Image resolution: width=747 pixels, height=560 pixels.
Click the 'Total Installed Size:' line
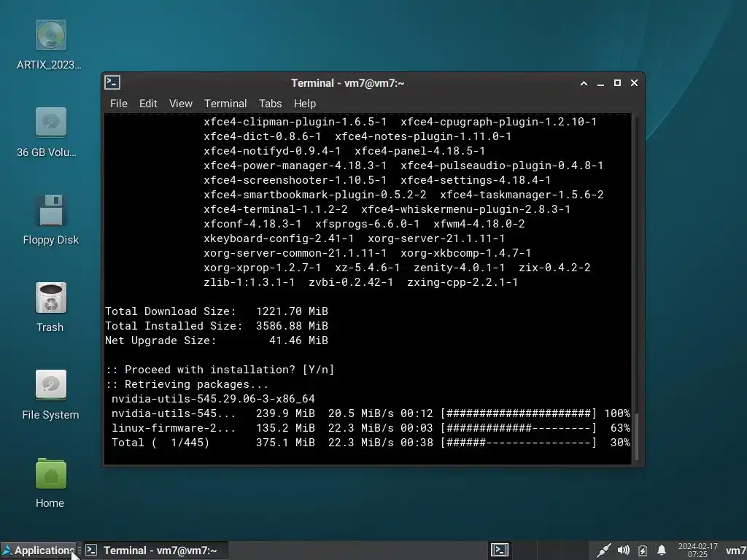coord(217,326)
